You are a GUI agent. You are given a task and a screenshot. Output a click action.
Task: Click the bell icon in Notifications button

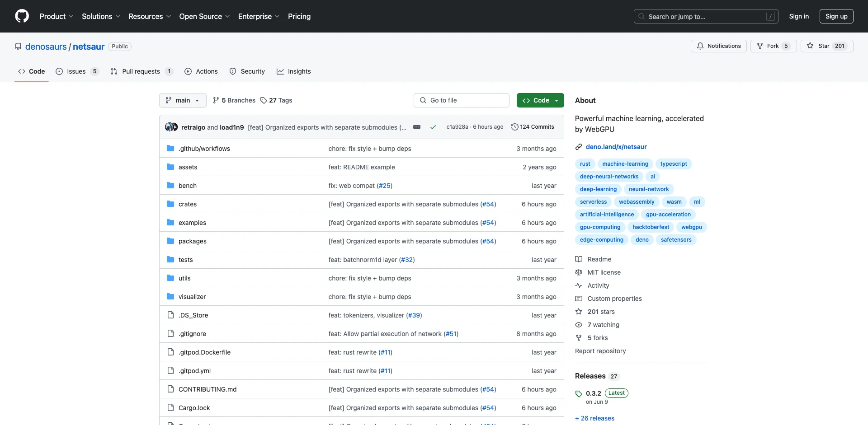coord(700,46)
